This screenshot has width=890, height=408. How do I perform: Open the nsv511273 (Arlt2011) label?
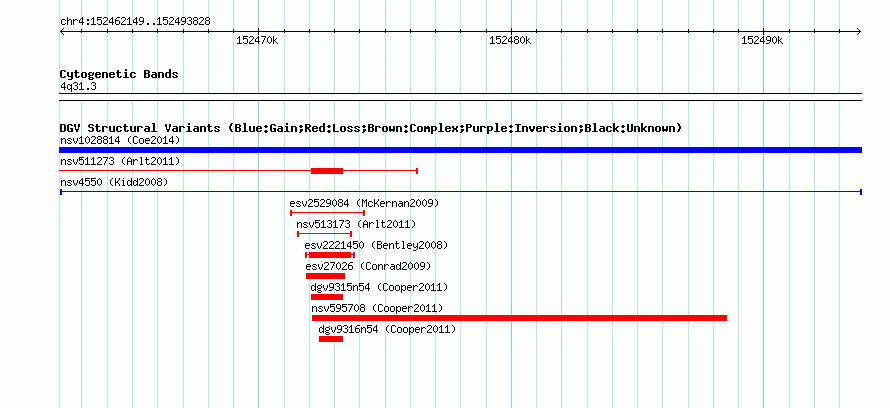click(120, 162)
